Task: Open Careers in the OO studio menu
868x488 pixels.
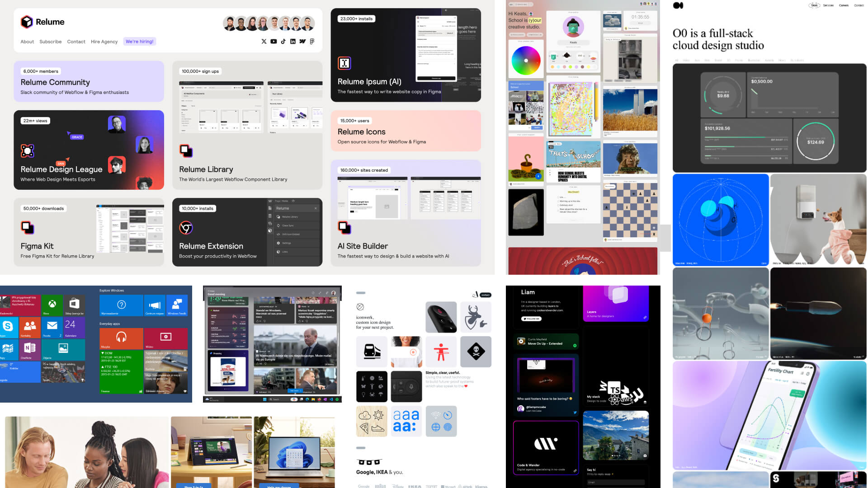Action: click(844, 5)
